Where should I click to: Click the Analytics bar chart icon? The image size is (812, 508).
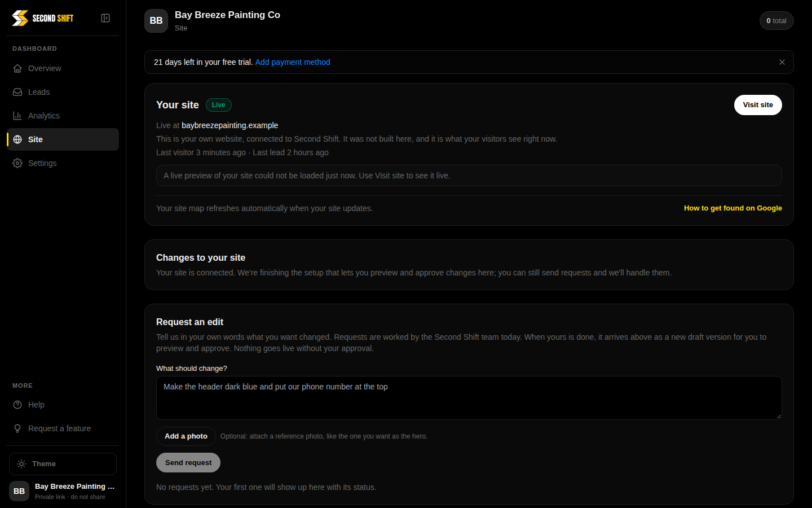[x=17, y=116]
